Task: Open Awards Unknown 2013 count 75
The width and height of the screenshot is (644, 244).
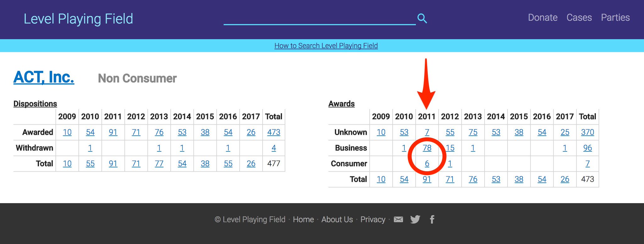Action: (473, 132)
